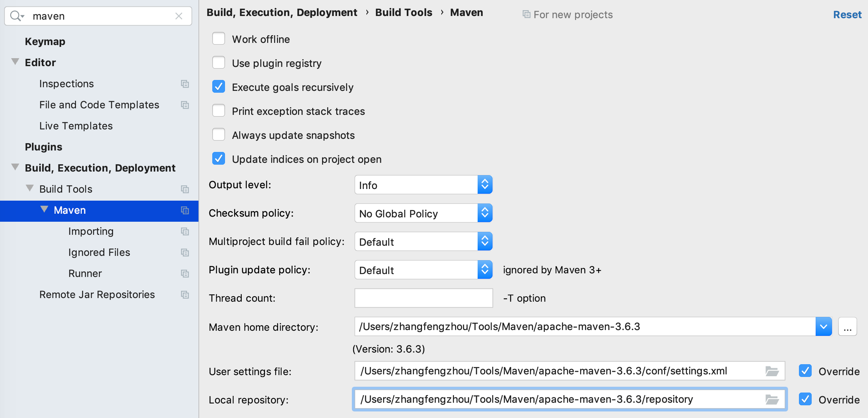Viewport: 868px width, 418px height.
Task: Uncheck Execute goals recursively
Action: coord(218,87)
